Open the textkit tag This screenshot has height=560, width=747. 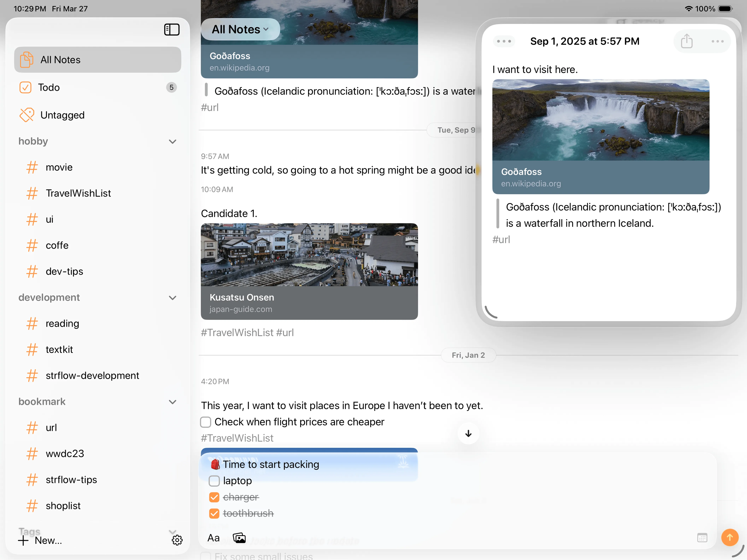coord(98,349)
